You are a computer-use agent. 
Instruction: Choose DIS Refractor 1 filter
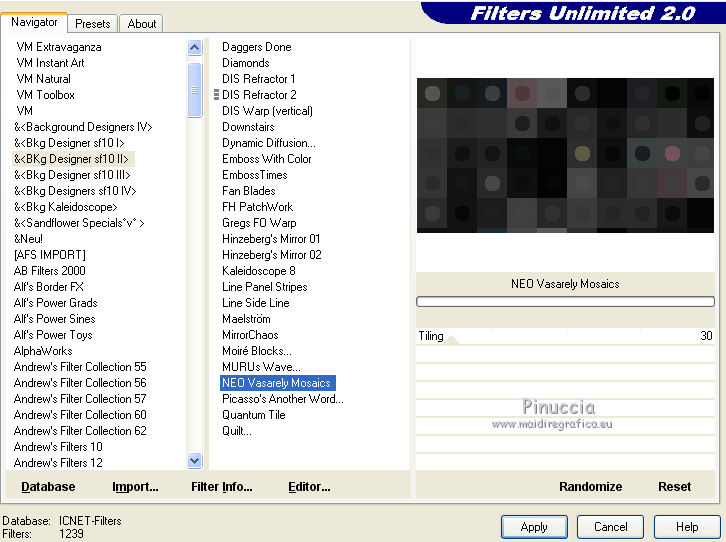click(258, 79)
